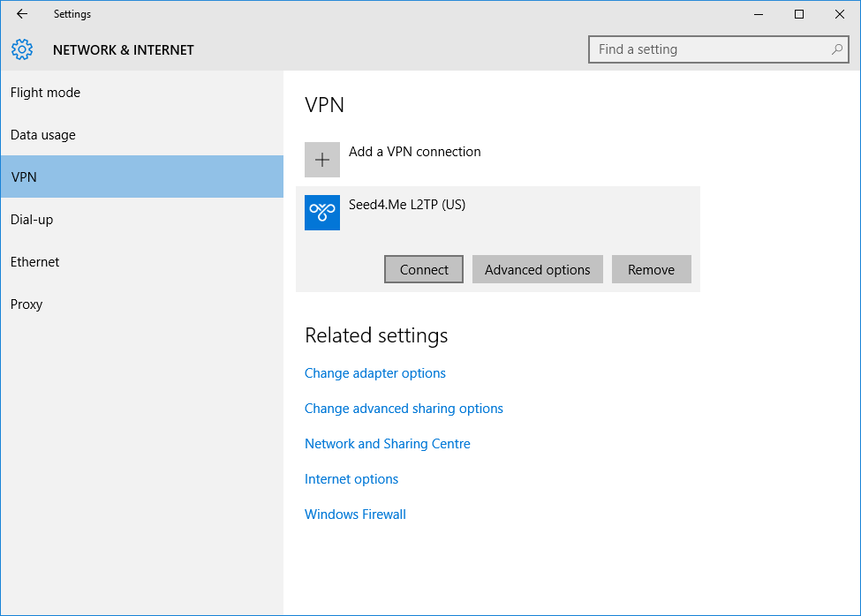Remove the Seed4.Me VPN connection
This screenshot has width=861, height=616.
[651, 269]
